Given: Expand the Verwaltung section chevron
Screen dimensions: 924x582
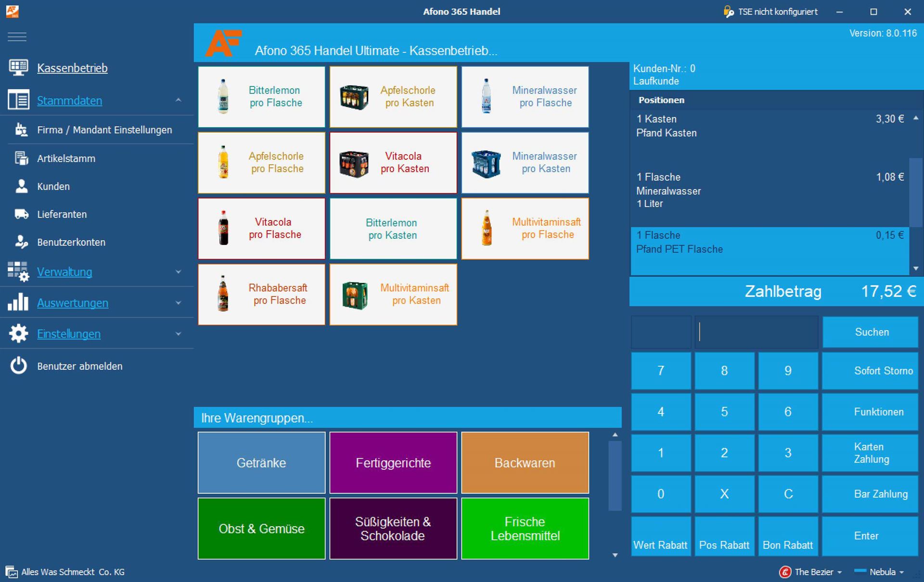Looking at the screenshot, I should [x=178, y=272].
